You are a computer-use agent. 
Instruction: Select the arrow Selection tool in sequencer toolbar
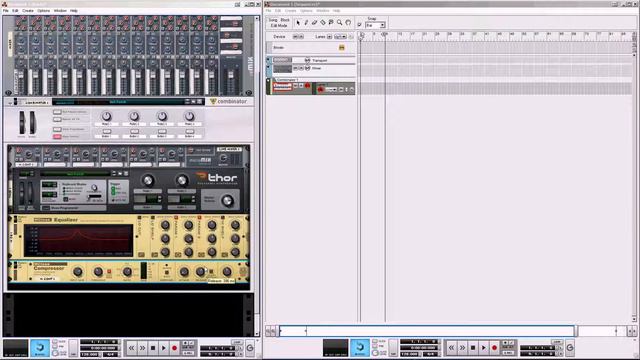click(298, 23)
